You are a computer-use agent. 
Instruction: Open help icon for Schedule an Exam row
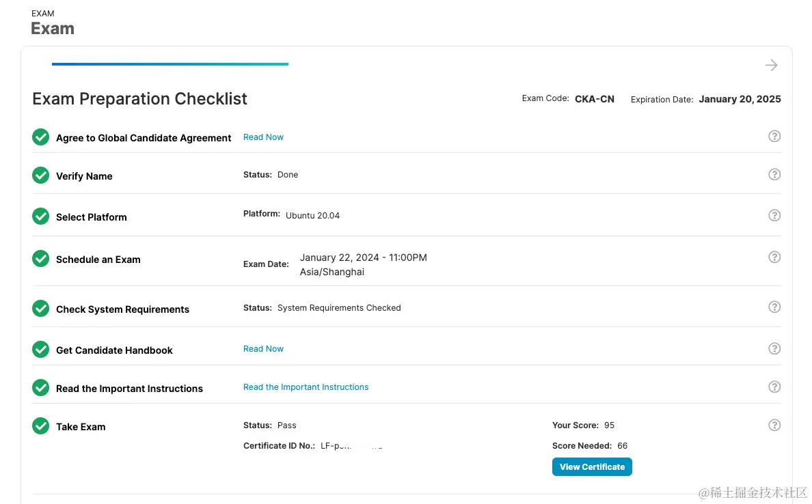click(774, 257)
